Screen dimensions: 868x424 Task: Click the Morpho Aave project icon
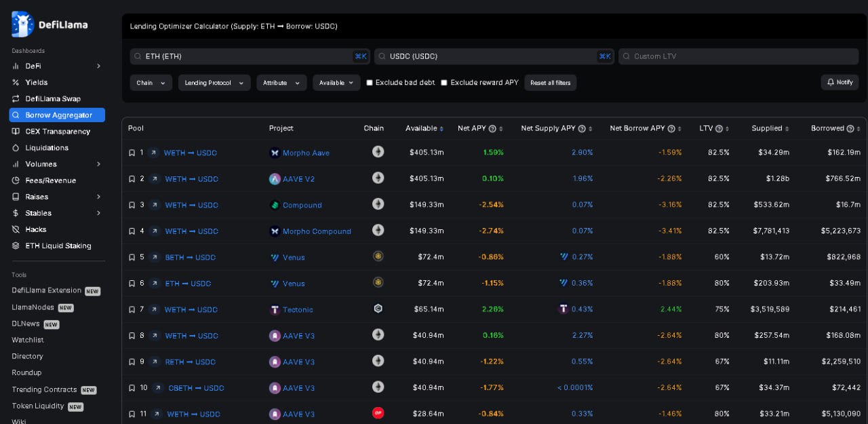point(275,153)
